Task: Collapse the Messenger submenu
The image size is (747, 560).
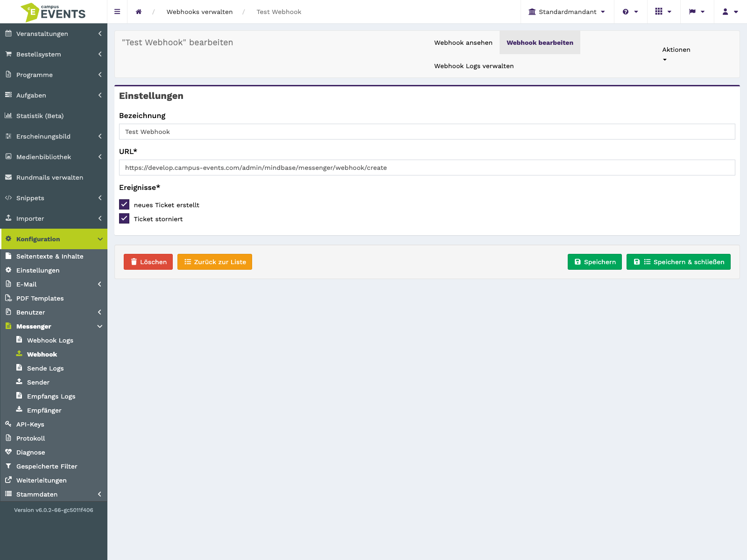Action: pyautogui.click(x=54, y=326)
